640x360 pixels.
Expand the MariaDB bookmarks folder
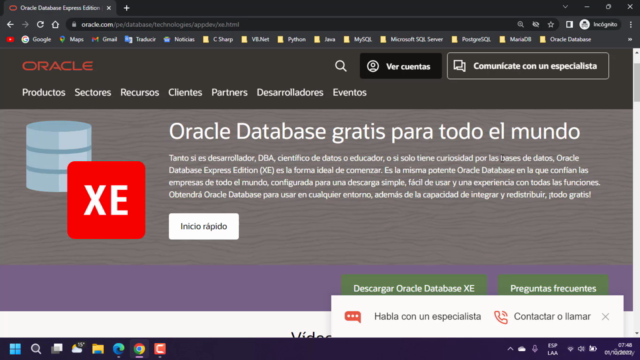click(516, 39)
